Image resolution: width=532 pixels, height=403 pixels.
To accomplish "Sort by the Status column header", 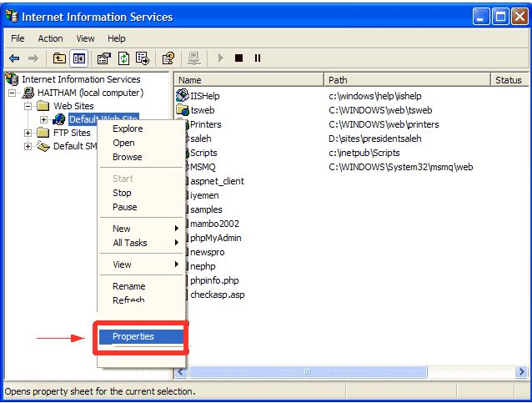I will click(x=509, y=80).
